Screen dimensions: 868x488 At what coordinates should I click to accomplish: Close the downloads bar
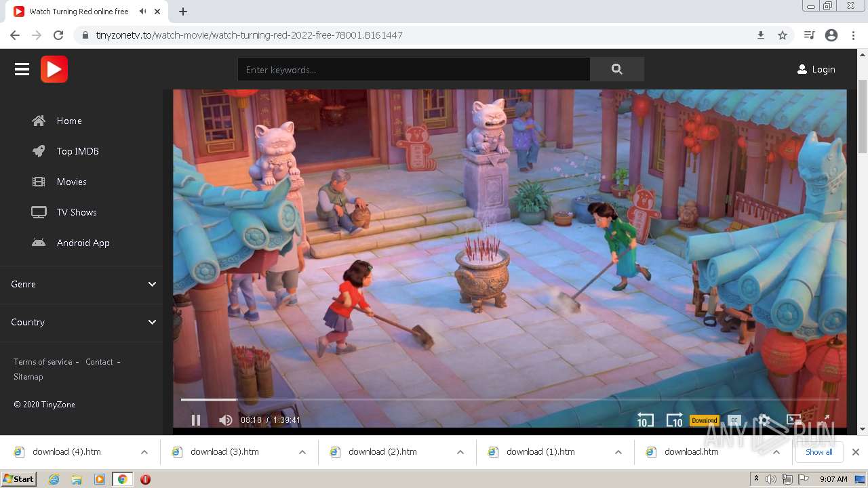coord(856,452)
